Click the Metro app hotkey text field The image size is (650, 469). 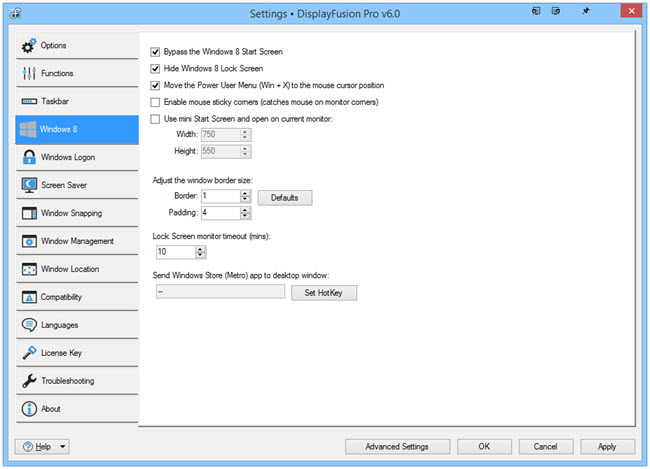coord(221,292)
